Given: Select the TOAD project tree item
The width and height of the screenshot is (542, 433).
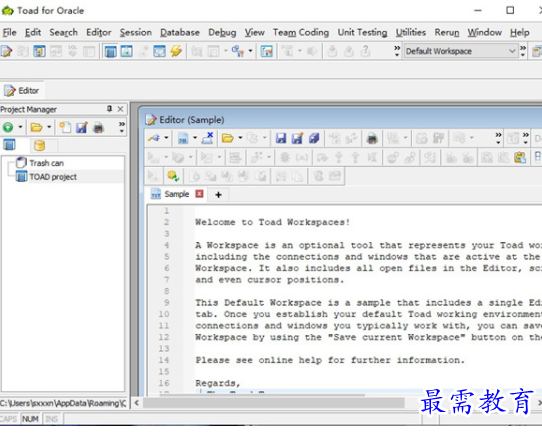Looking at the screenshot, I should pyautogui.click(x=53, y=177).
